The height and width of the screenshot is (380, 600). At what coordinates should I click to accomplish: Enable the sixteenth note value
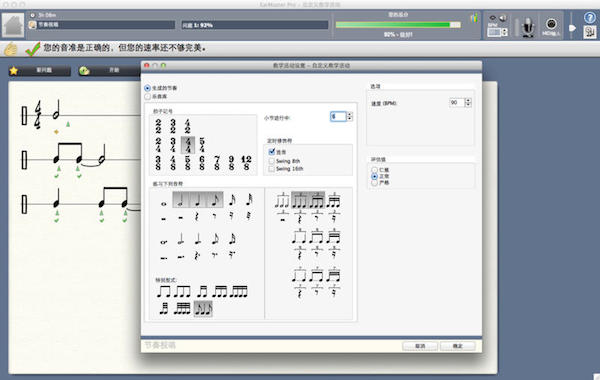(232, 200)
